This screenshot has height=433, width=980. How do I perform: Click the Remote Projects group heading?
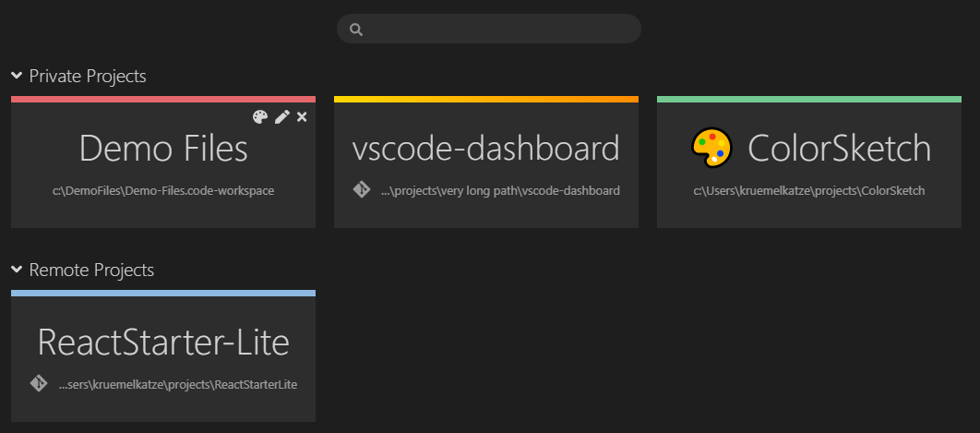tap(91, 271)
